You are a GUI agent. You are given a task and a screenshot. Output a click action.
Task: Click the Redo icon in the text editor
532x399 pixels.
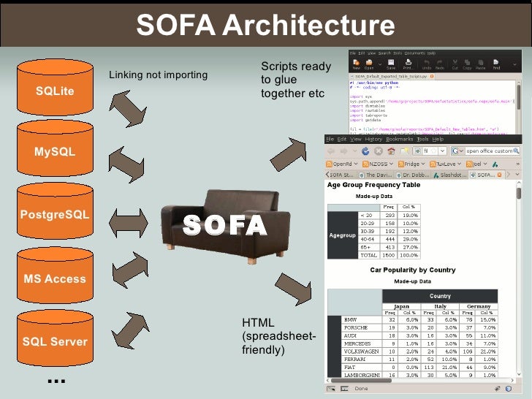[x=440, y=62]
